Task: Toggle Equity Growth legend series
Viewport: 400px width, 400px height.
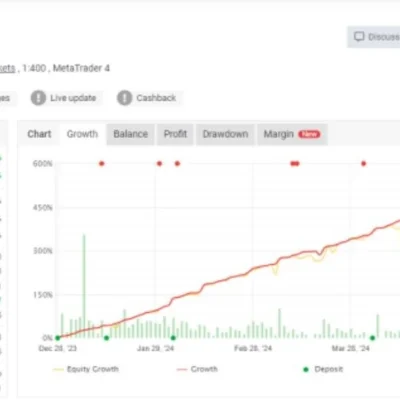Action: (x=86, y=369)
